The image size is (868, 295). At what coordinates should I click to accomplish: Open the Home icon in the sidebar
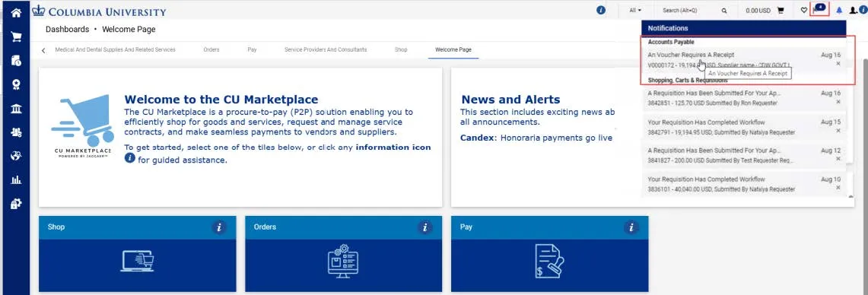[x=16, y=12]
